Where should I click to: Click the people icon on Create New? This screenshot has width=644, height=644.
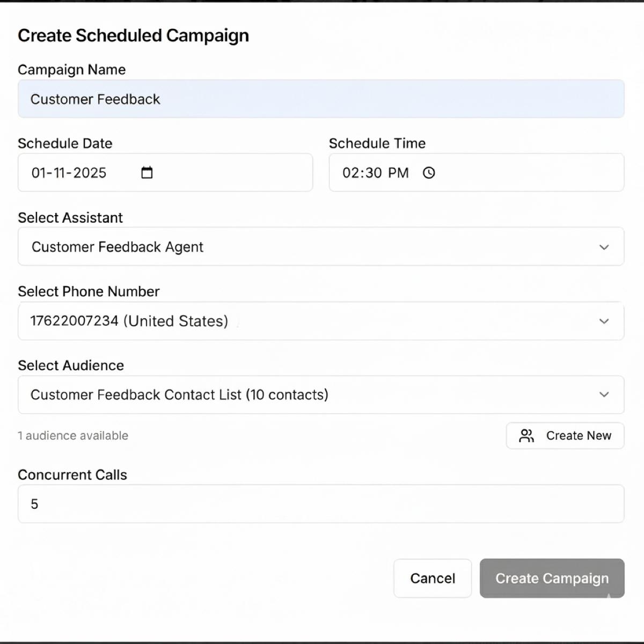tap(526, 436)
